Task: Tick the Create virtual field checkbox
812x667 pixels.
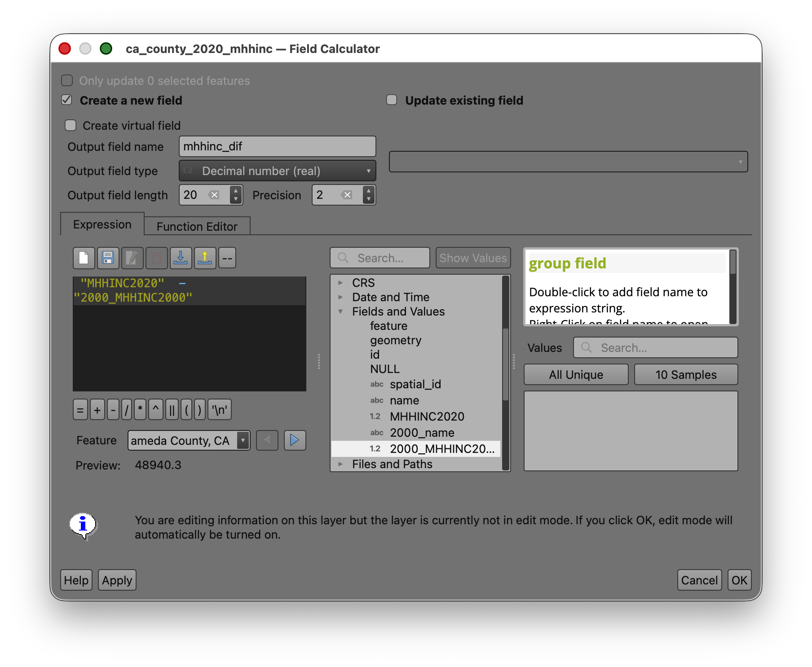Action: point(71,126)
